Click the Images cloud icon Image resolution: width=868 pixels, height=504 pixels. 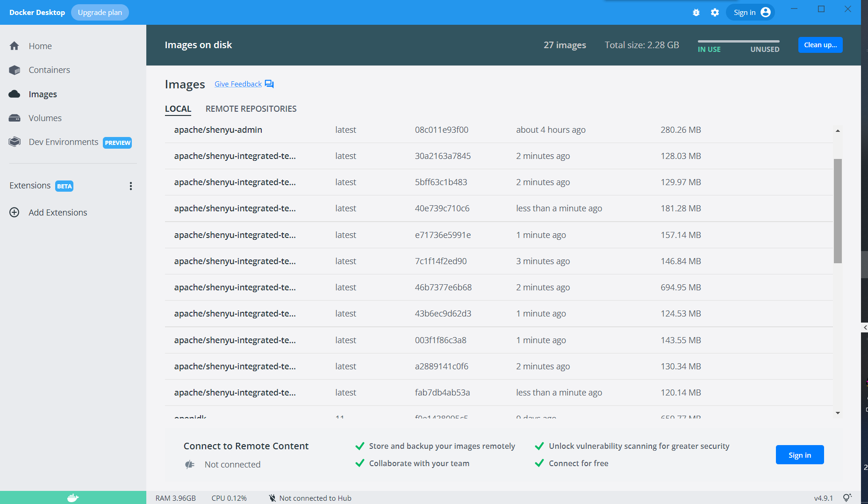(x=14, y=94)
